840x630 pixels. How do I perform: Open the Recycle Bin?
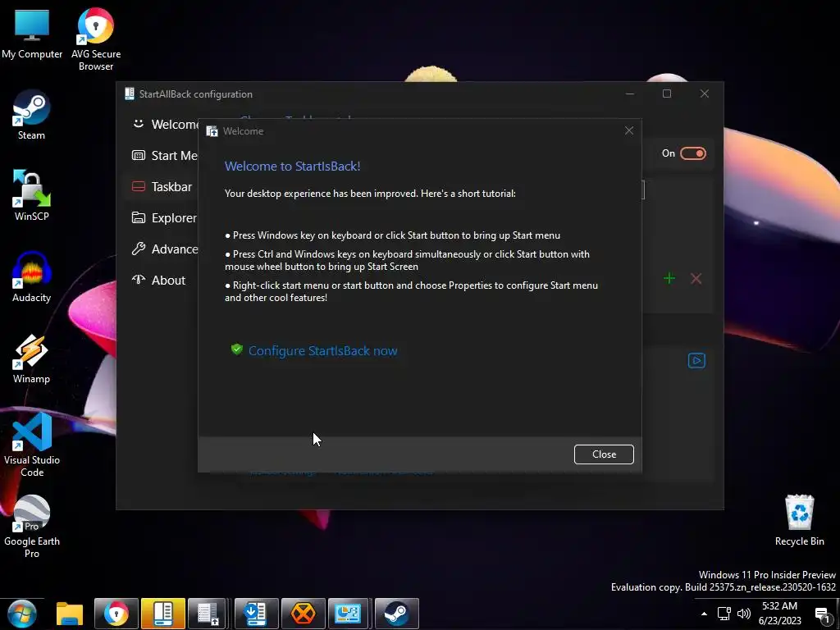799,519
